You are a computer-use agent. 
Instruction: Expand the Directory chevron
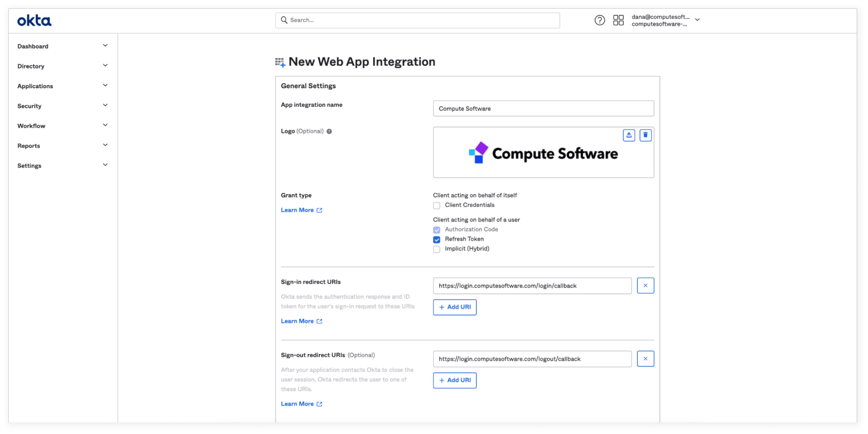coord(105,66)
